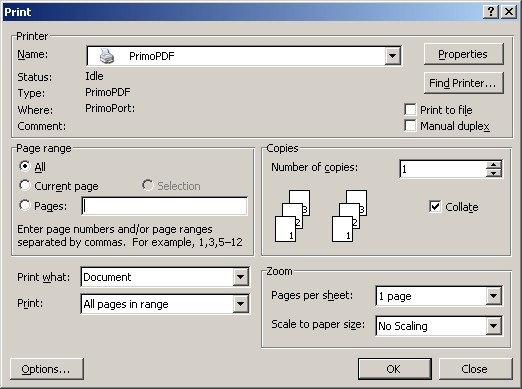Expand the Print what dropdown
Image resolution: width=522 pixels, height=389 pixels.
click(x=240, y=277)
